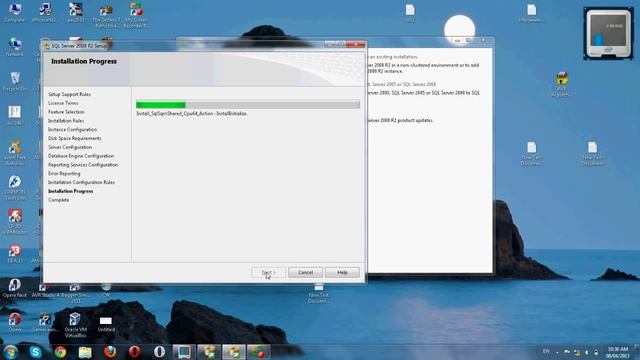The width and height of the screenshot is (640, 360).
Task: Switch to SQL Server Installation Center taskbar item
Action: [x=209, y=352]
